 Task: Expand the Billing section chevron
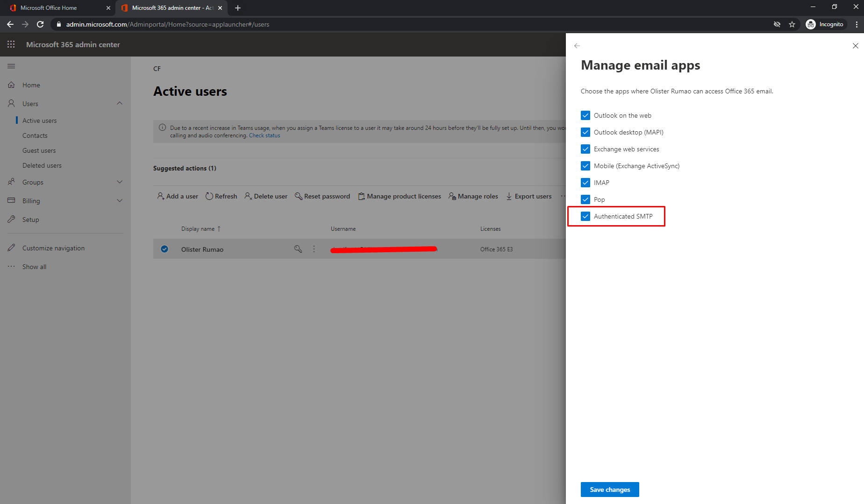pyautogui.click(x=120, y=200)
